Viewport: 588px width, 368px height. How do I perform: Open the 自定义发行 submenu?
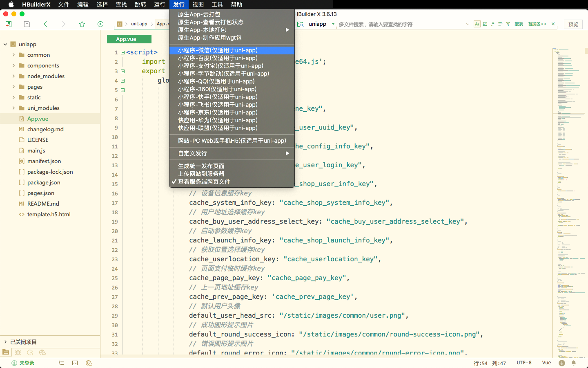tap(232, 153)
